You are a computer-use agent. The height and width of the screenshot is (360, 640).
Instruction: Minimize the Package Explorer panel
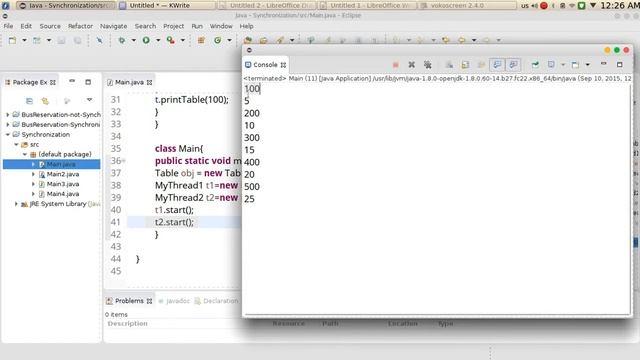[72, 82]
